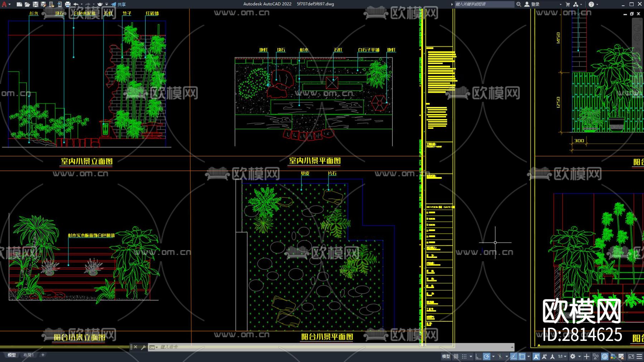This screenshot has width=644, height=362.
Task: Click the search magnifier icon
Action: [518, 4]
